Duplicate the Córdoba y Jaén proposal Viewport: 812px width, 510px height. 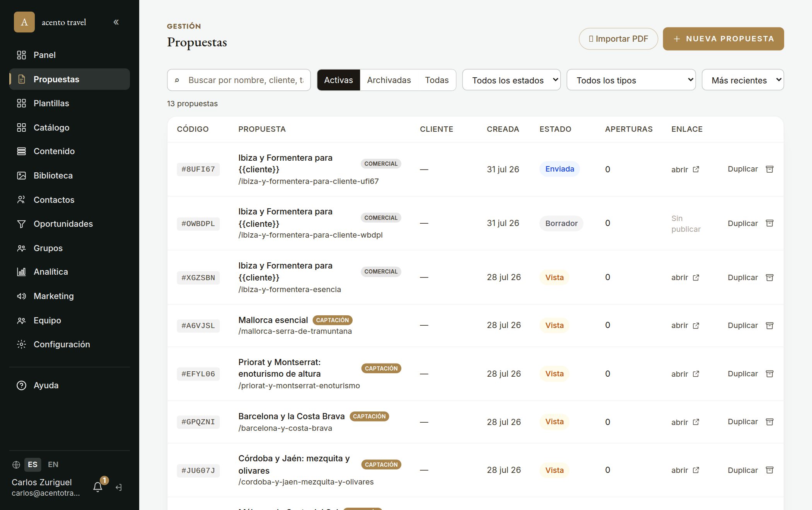pyautogui.click(x=742, y=470)
